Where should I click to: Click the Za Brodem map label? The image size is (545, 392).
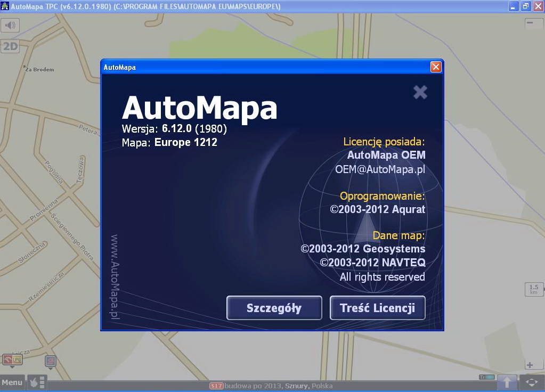tap(39, 69)
